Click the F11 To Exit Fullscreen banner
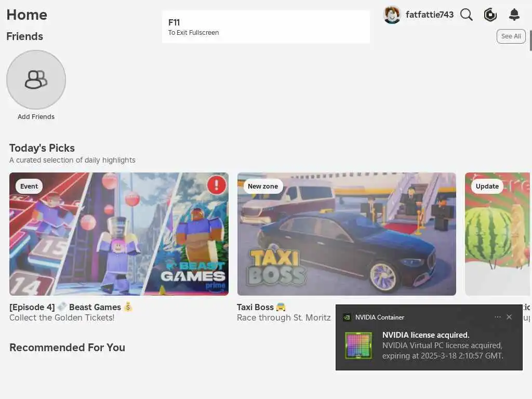Viewport: 532px width, 399px height. pyautogui.click(x=266, y=27)
